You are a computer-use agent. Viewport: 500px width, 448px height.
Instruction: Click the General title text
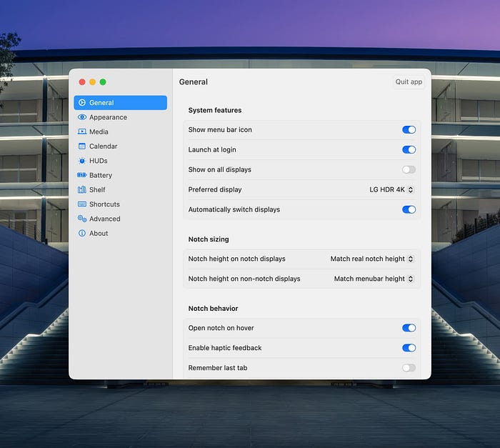194,82
